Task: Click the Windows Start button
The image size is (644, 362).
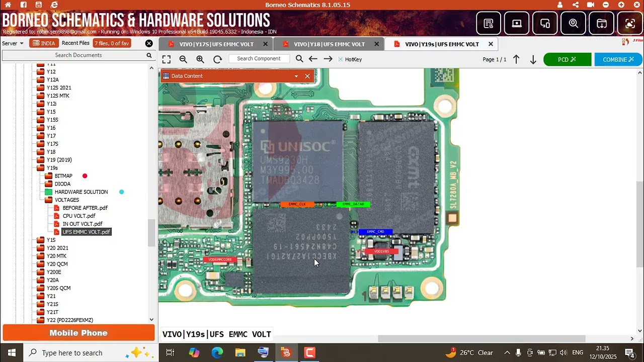Action: pos(12,352)
